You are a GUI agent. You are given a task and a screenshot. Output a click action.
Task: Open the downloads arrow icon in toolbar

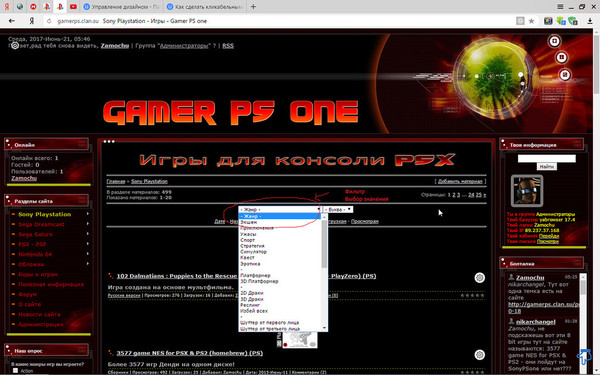click(x=590, y=21)
